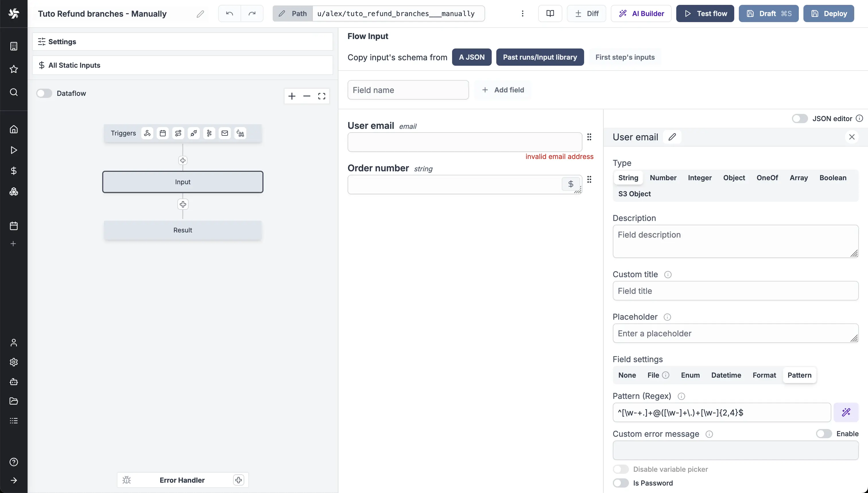Screen dimensions: 868x493
Task: Select the Pattern field settings tab
Action: point(799,375)
